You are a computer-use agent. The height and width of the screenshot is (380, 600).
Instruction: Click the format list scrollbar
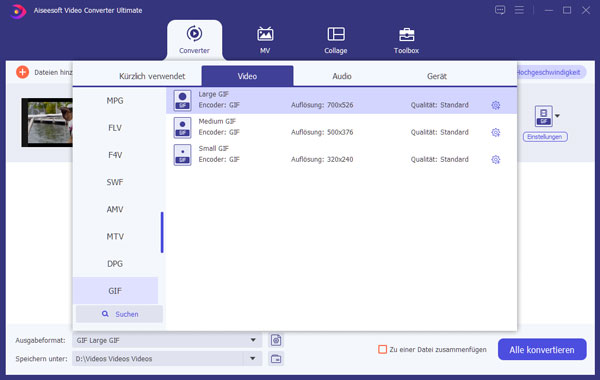pyautogui.click(x=162, y=232)
